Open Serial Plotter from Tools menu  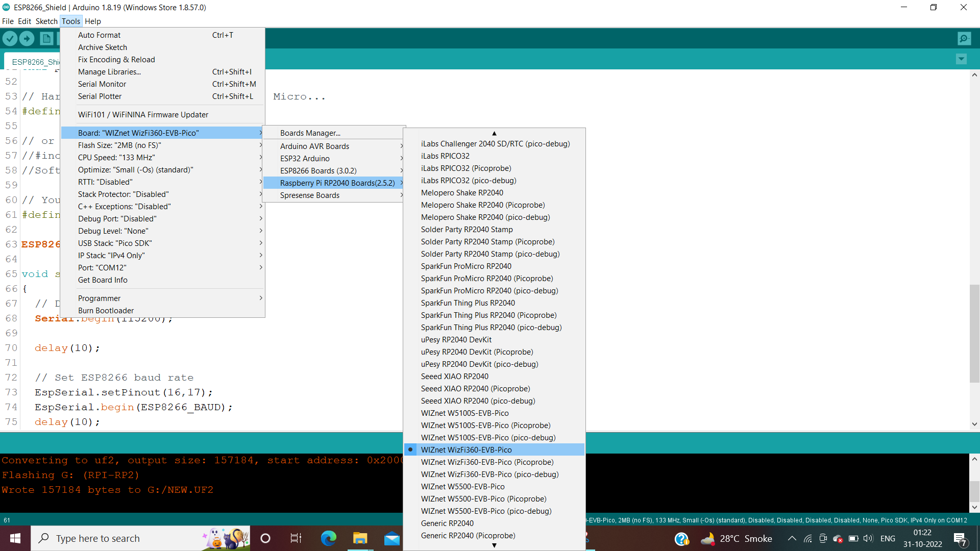[x=100, y=96]
